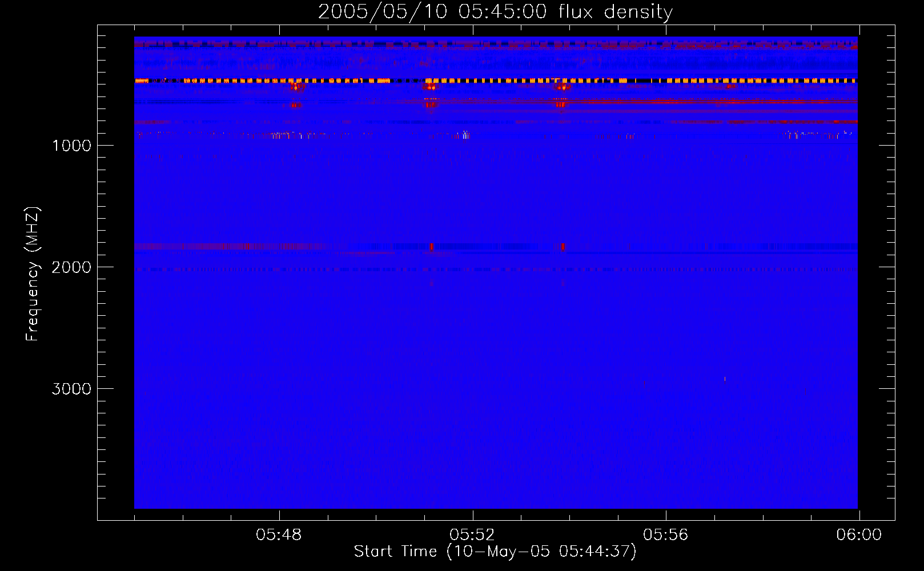
Task: Click the 'Frequency (MHZ)' y-axis label
Action: pos(33,274)
